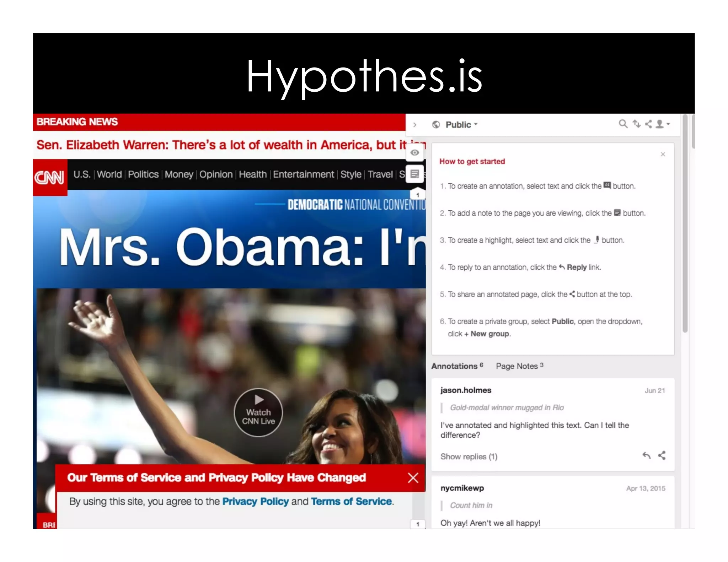
Task: Click the share icon in sidebar toolbar
Action: 648,124
